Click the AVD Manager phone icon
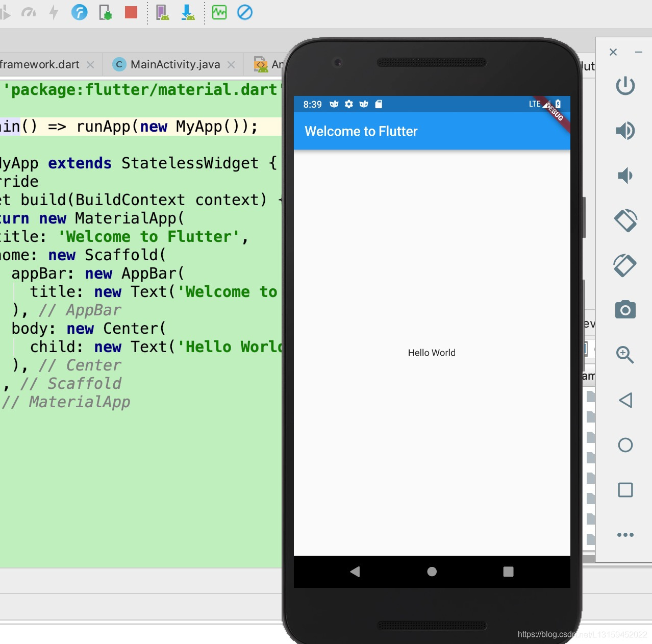 [162, 12]
